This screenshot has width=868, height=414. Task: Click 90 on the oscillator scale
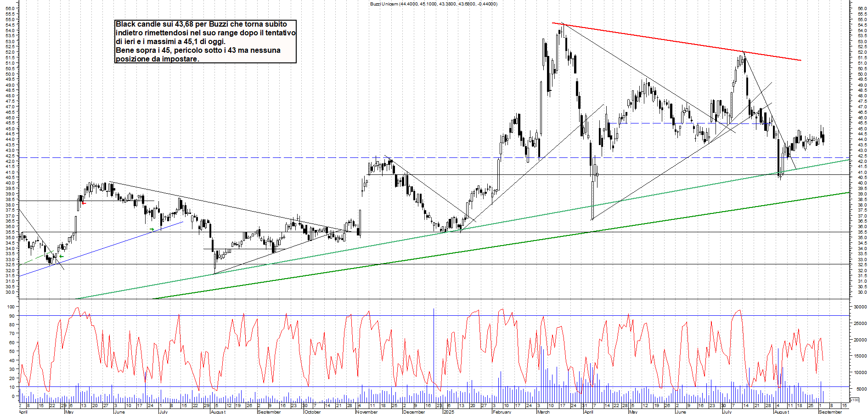12,316
